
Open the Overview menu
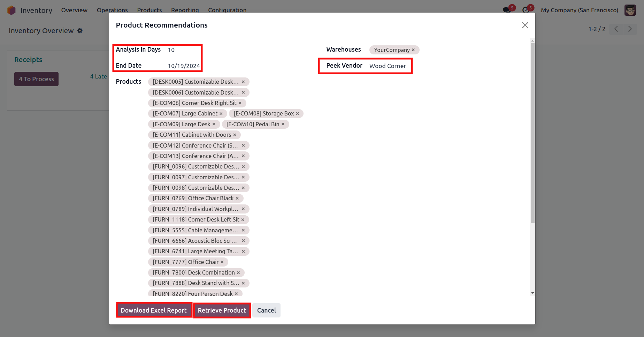pos(74,10)
